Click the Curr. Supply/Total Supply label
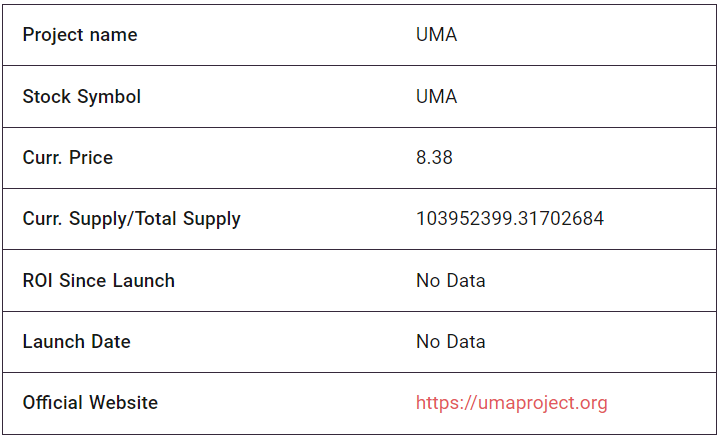This screenshot has width=720, height=437. (x=131, y=219)
